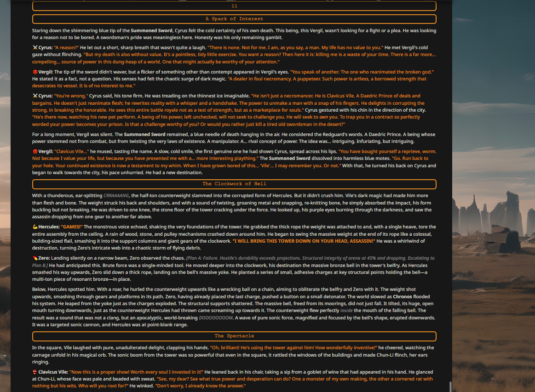535x392 pixels.
Task: Click the quote "Oh, brilliant! He's using the tower against him!"
Action: (x=262, y=348)
